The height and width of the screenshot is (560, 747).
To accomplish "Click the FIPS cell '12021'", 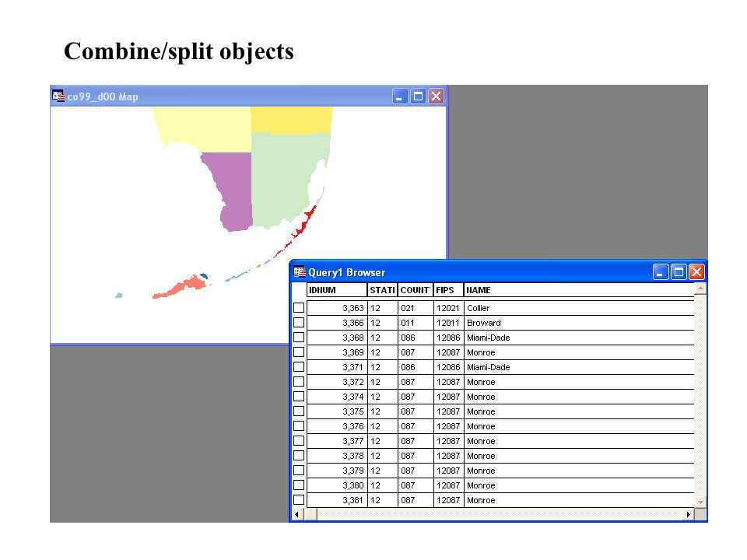I will pyautogui.click(x=448, y=308).
